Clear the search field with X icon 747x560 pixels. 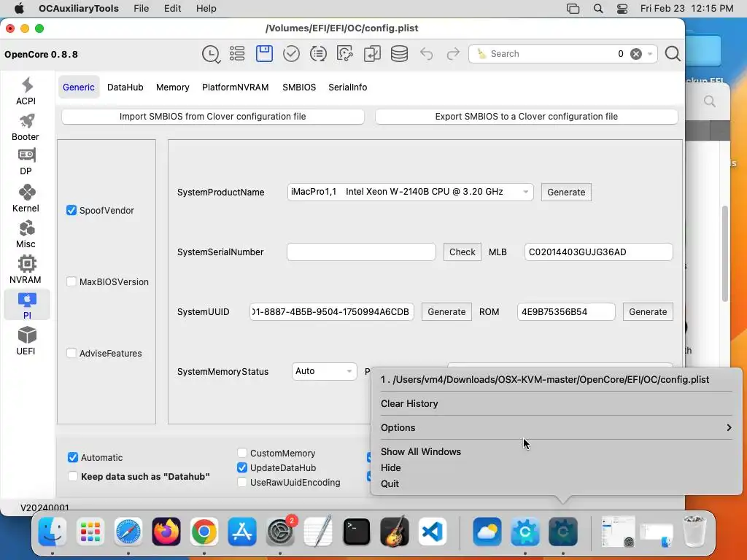pos(636,54)
